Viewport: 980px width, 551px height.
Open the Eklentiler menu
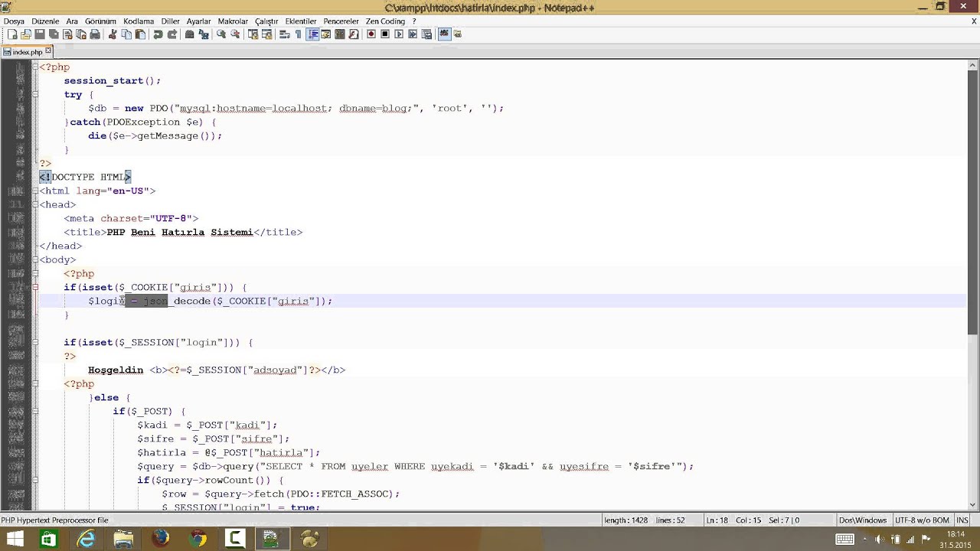(301, 21)
